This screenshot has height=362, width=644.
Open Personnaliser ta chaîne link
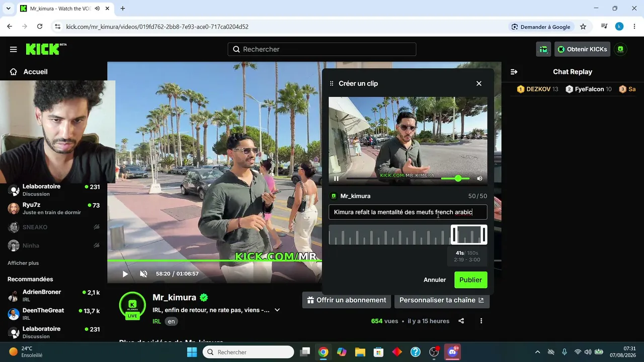[x=442, y=300]
